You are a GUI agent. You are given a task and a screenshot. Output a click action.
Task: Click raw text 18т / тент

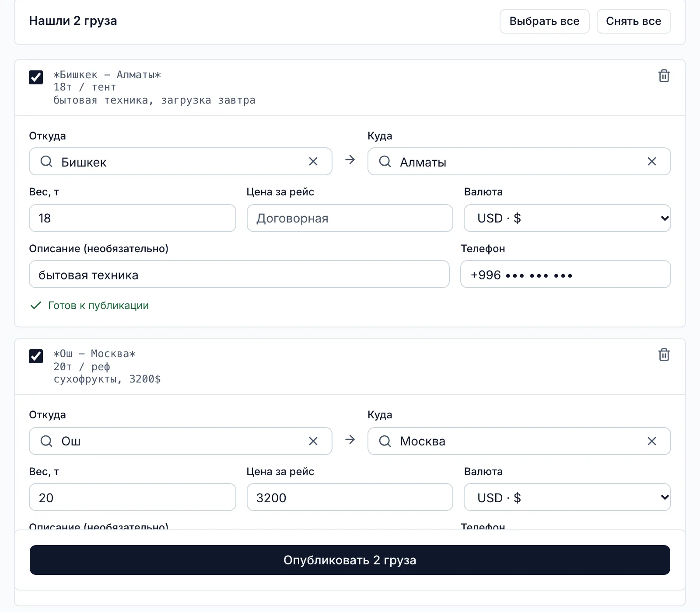(85, 87)
